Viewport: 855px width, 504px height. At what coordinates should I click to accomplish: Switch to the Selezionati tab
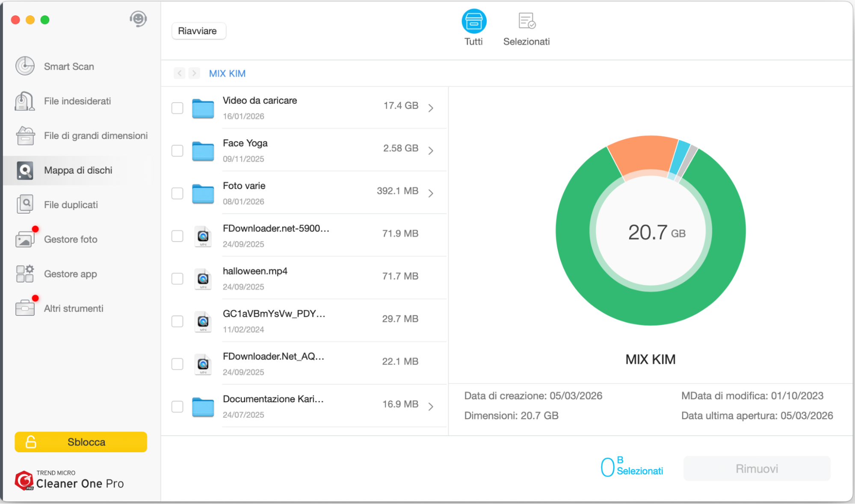(x=527, y=29)
